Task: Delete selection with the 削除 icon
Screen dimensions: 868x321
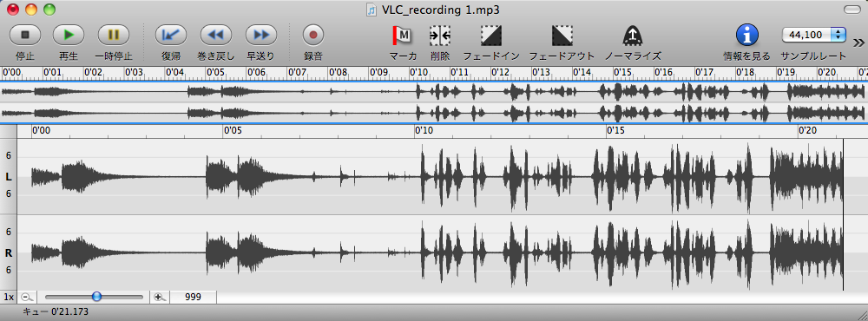Action: [x=440, y=36]
